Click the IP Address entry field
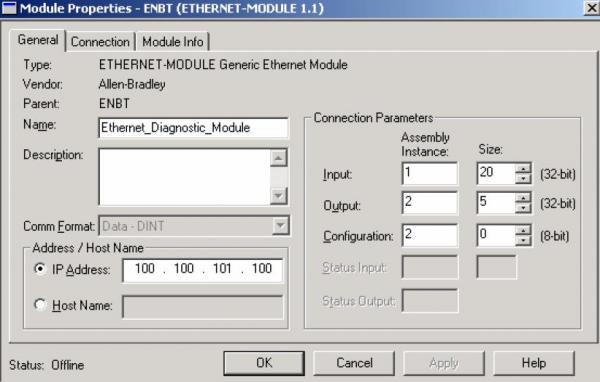Screen dimensions: 600x382 pyautogui.click(x=203, y=270)
